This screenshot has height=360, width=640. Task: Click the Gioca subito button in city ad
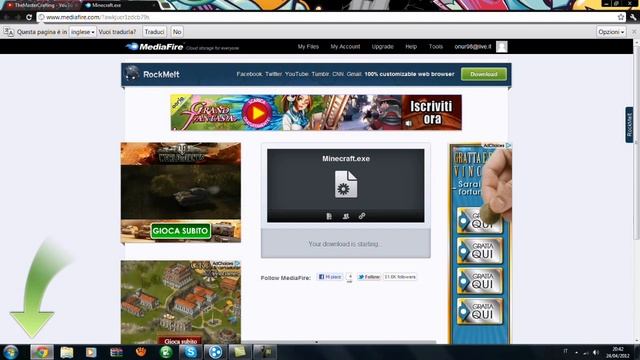pos(180,341)
